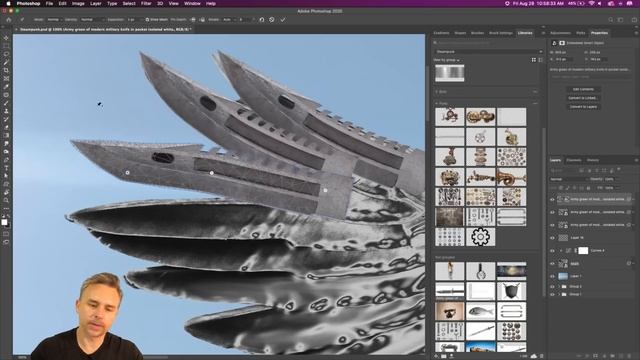640x360 pixels.
Task: Select the Eraser tool
Action: pos(6,128)
